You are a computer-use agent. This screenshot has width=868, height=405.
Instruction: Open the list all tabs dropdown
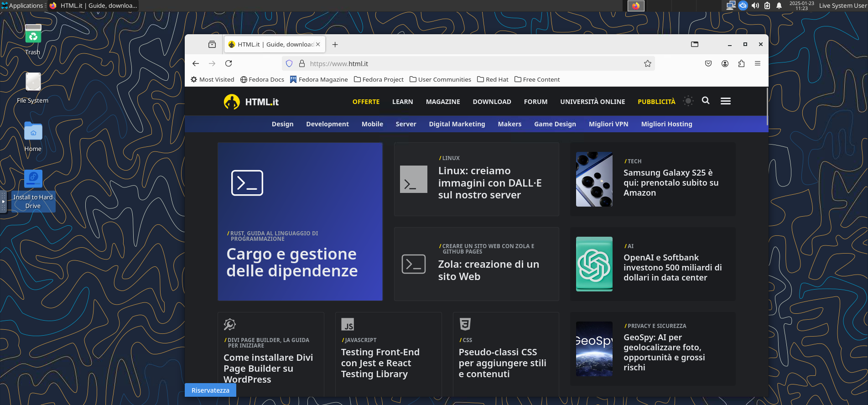pos(695,44)
